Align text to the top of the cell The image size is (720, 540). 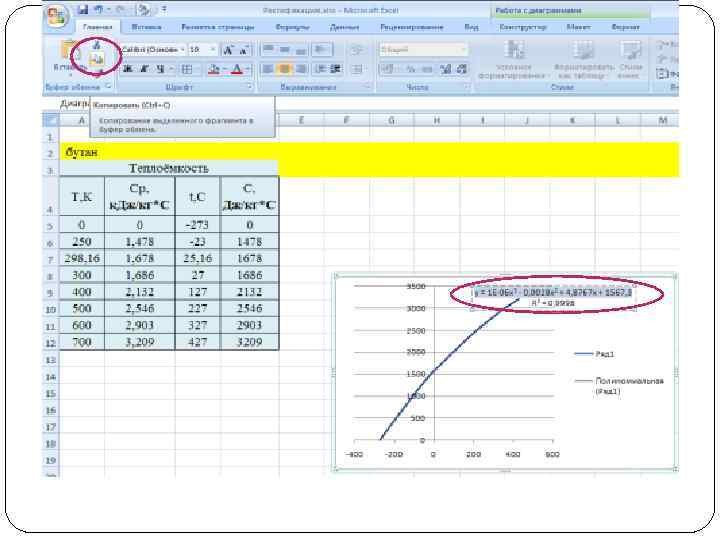[269, 50]
